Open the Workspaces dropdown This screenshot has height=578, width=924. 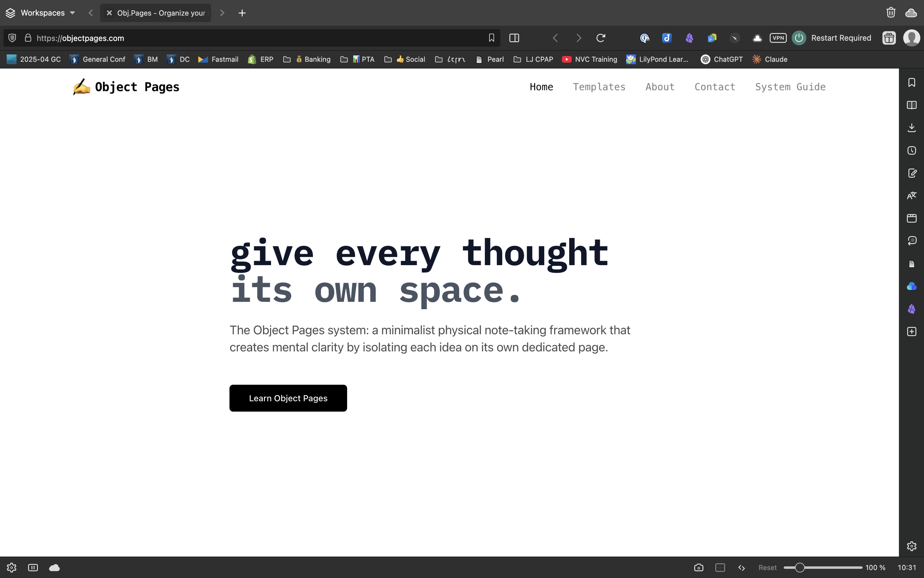click(x=40, y=13)
